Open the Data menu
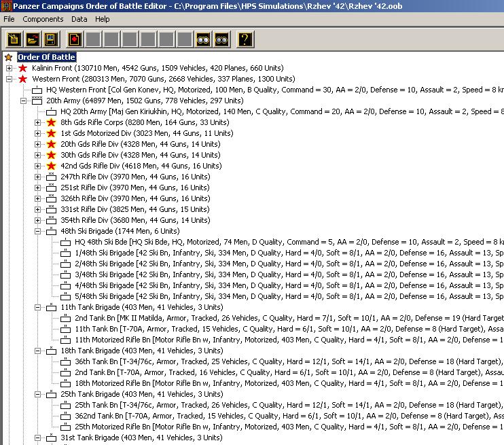Image resolution: width=504 pixels, height=445 pixels. point(79,19)
